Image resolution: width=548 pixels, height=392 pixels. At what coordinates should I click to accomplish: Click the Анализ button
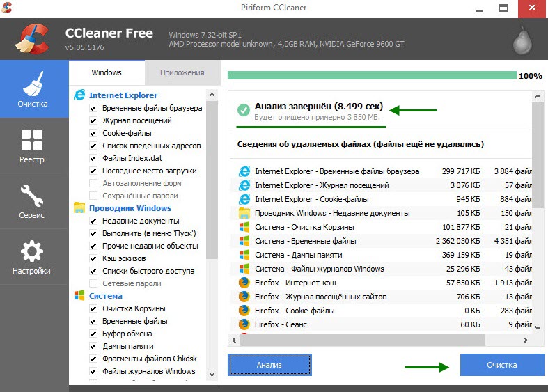pyautogui.click(x=269, y=365)
